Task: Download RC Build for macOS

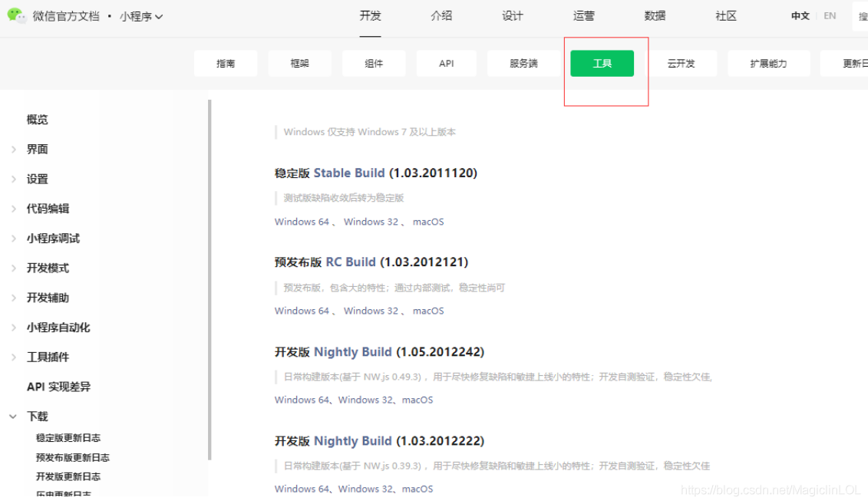Action: tap(428, 311)
